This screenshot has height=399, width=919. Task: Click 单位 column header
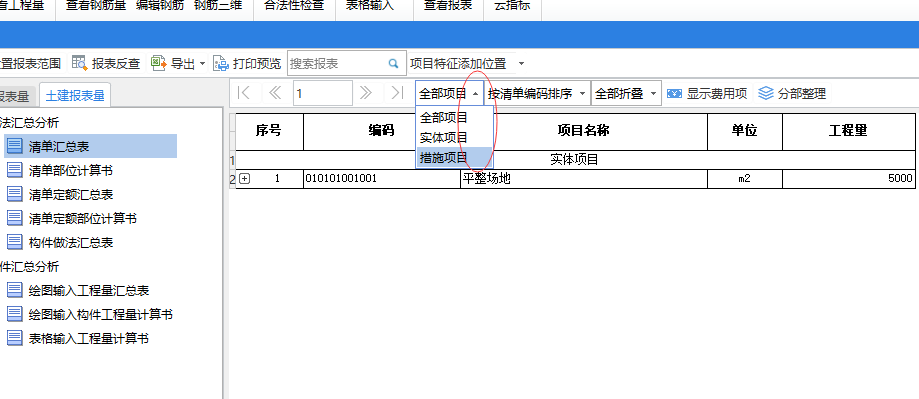click(745, 131)
